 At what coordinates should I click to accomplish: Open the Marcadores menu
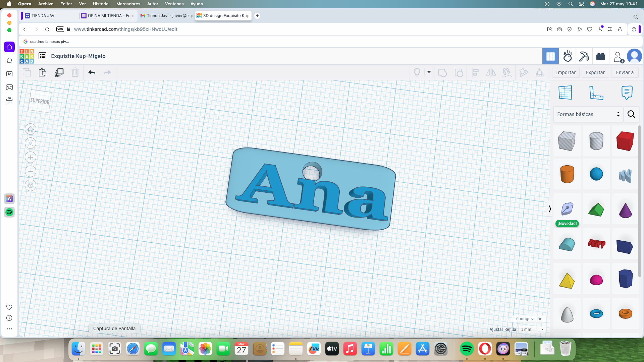click(128, 4)
